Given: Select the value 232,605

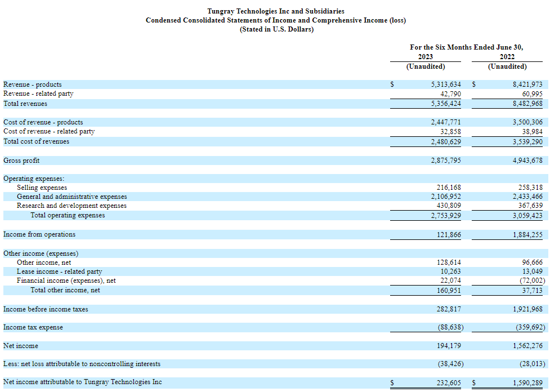Looking at the screenshot, I should click(x=449, y=383).
